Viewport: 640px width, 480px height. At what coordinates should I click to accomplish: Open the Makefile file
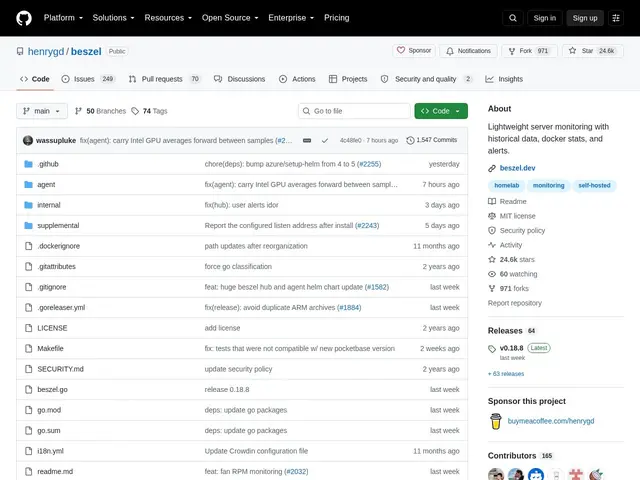[x=51, y=348]
